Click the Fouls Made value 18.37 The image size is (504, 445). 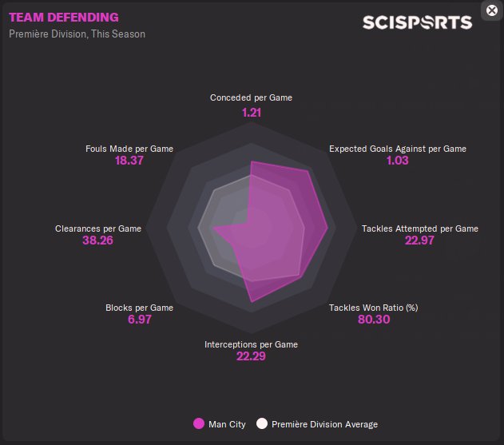coord(129,161)
